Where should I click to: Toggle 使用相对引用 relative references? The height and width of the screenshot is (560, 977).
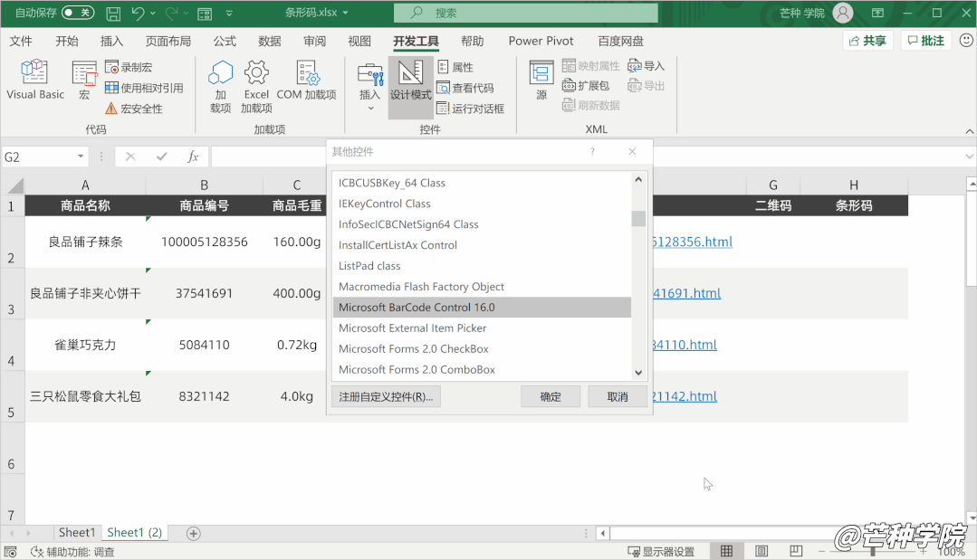click(x=144, y=88)
